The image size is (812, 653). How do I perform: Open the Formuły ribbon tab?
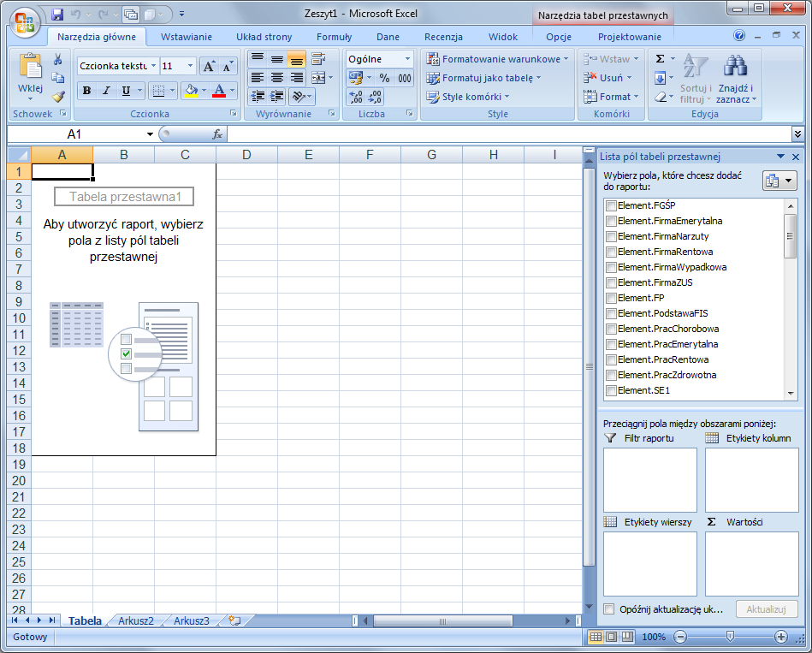click(334, 37)
